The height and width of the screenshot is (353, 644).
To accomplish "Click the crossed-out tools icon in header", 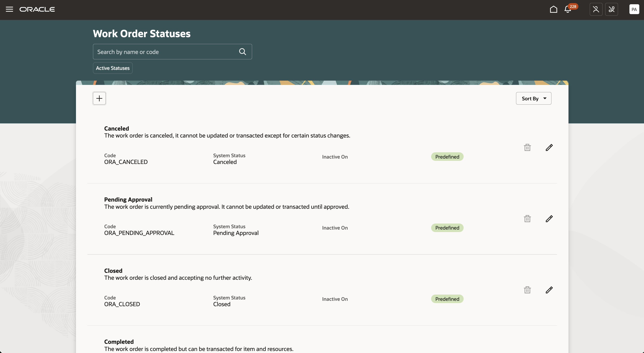I will tap(612, 9).
